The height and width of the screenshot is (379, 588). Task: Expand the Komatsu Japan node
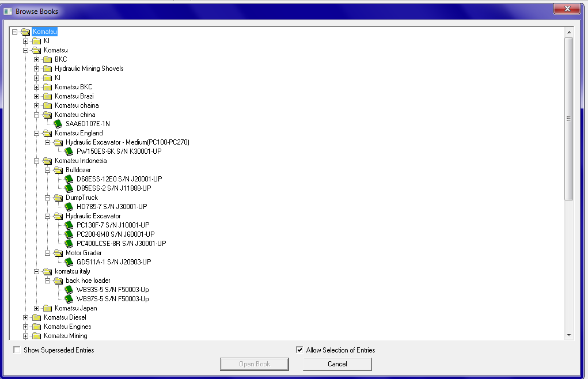36,308
